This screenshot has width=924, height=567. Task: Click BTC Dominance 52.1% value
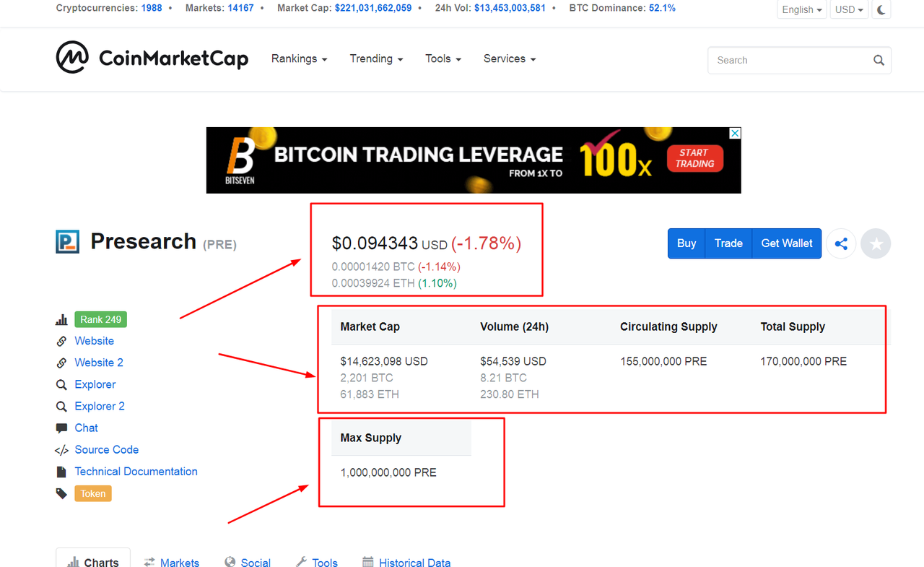[x=663, y=9]
